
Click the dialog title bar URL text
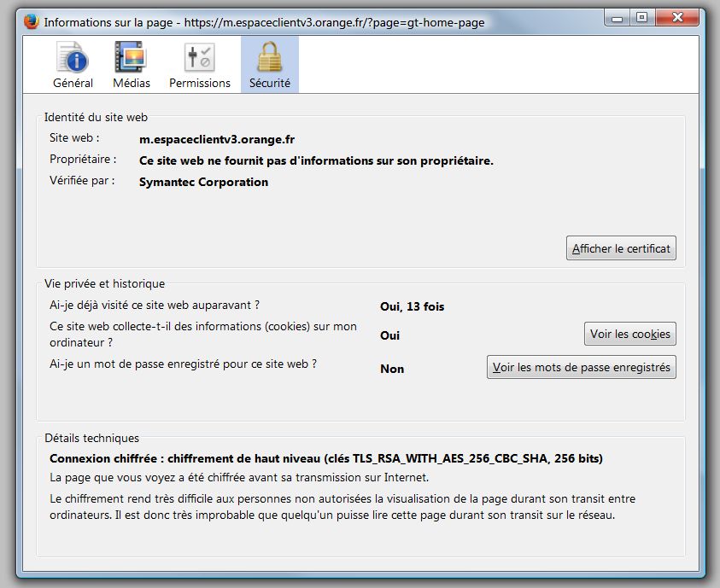tap(265, 22)
